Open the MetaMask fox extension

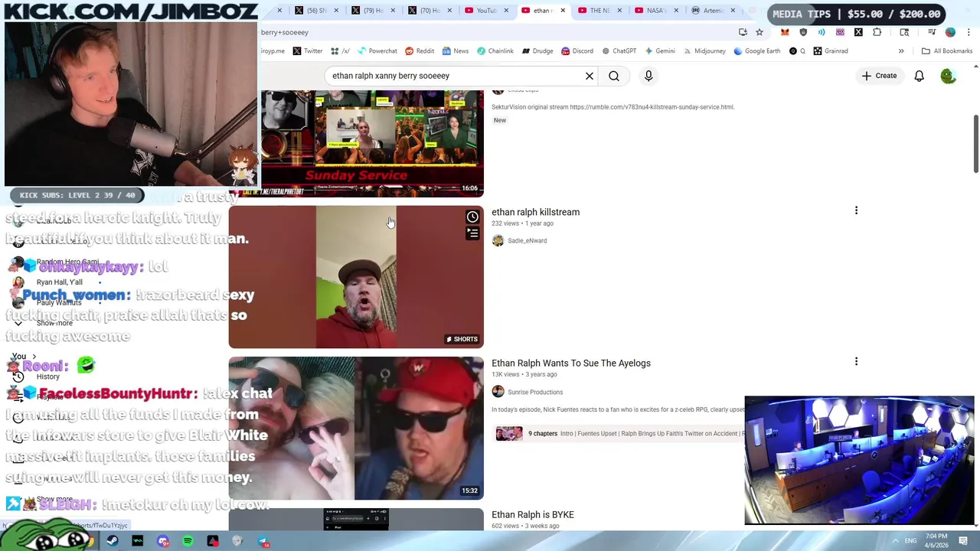785,32
